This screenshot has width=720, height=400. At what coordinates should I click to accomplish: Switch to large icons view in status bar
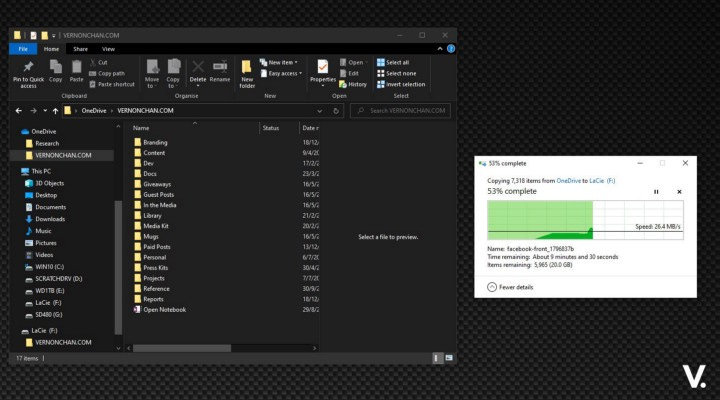coord(449,358)
